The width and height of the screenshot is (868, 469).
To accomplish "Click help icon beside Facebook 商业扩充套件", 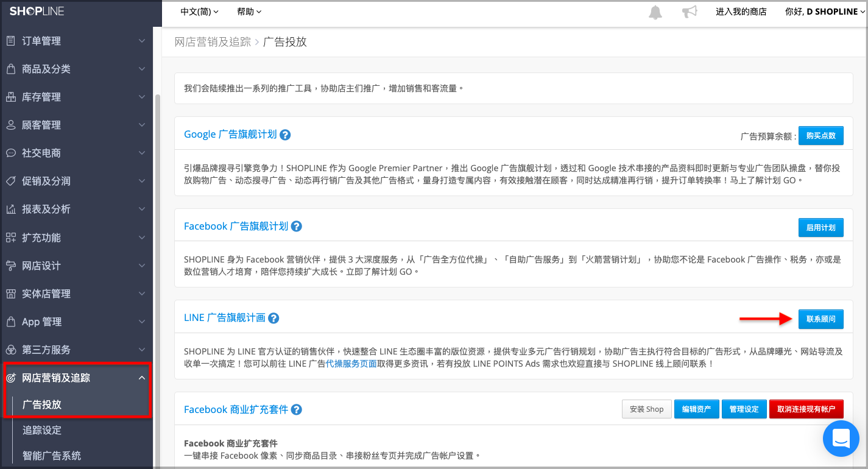I will (297, 410).
